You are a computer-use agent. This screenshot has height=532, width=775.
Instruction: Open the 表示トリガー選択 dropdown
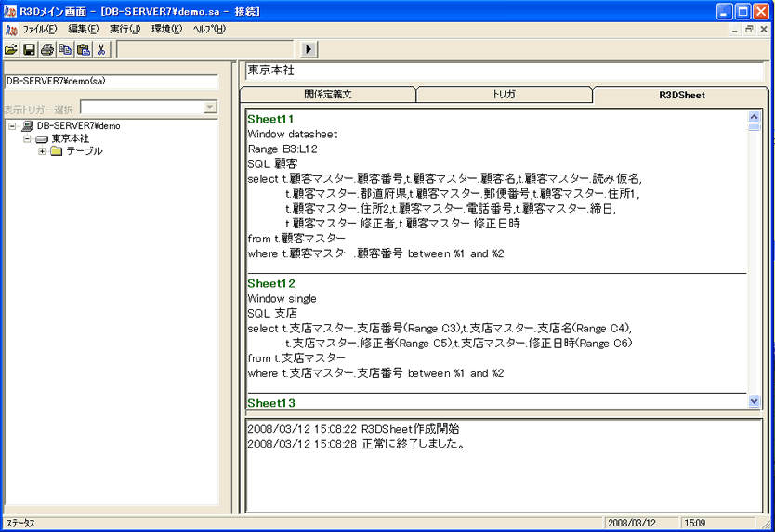click(x=210, y=108)
